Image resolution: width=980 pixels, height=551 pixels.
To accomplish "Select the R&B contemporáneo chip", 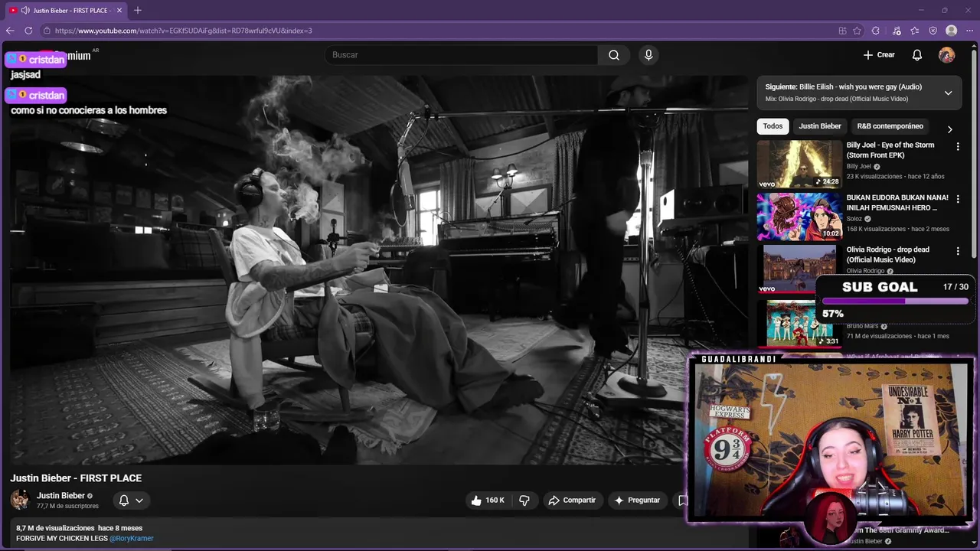I will (890, 126).
